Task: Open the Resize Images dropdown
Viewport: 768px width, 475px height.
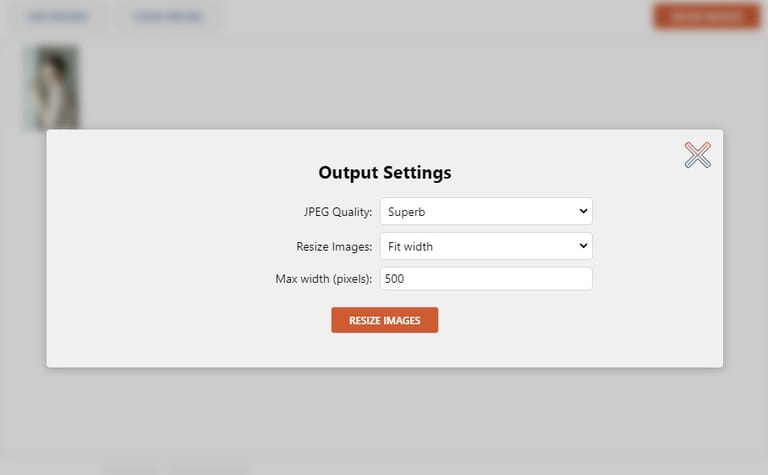Action: pos(485,246)
